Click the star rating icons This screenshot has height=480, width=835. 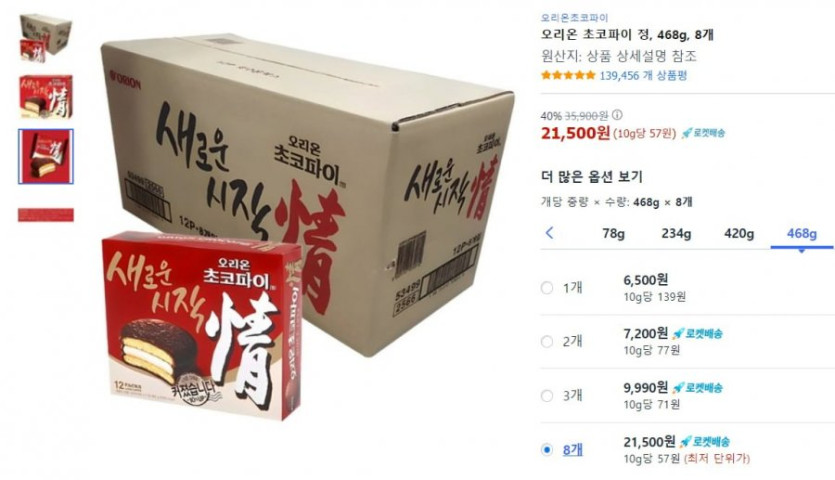568,75
